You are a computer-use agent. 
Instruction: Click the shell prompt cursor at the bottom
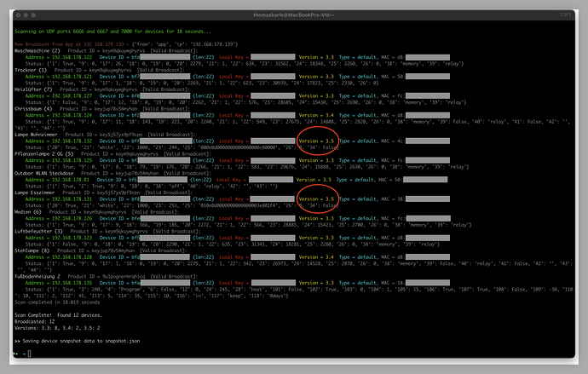30,354
